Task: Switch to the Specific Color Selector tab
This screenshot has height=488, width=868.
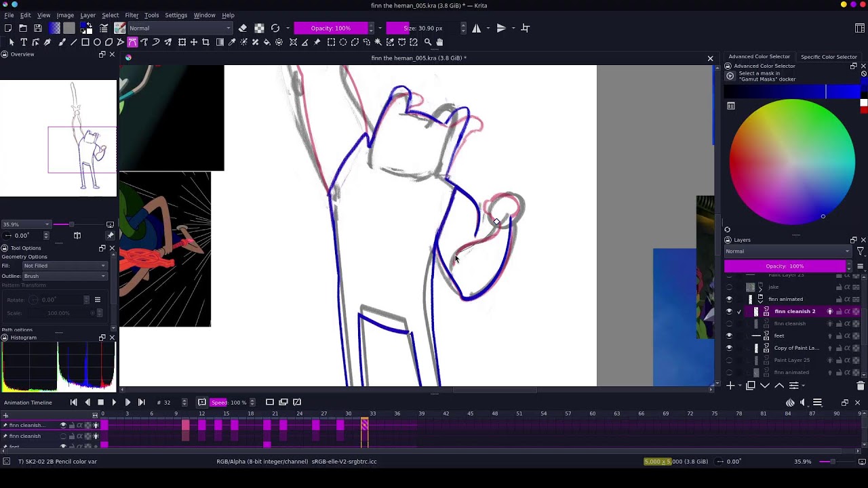Action: pyautogui.click(x=829, y=57)
